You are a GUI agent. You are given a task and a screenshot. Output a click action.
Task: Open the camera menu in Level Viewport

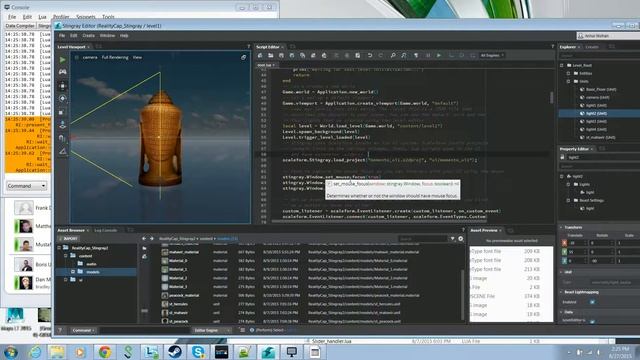90,58
